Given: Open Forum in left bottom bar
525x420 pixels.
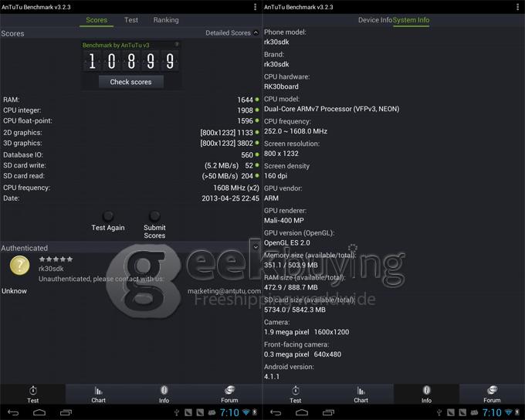Looking at the screenshot, I should coord(229,395).
